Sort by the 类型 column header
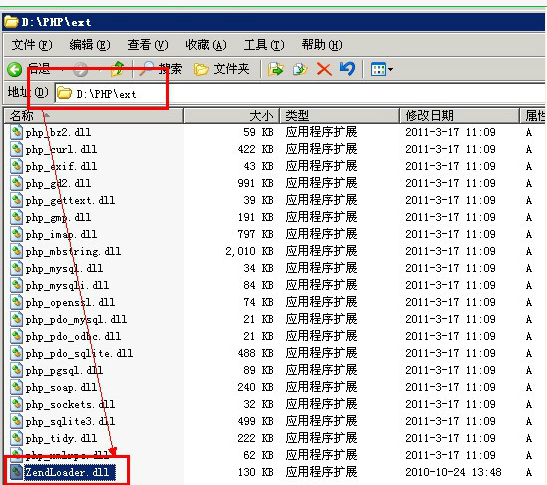Viewport: 547px width, 485px height. point(340,116)
